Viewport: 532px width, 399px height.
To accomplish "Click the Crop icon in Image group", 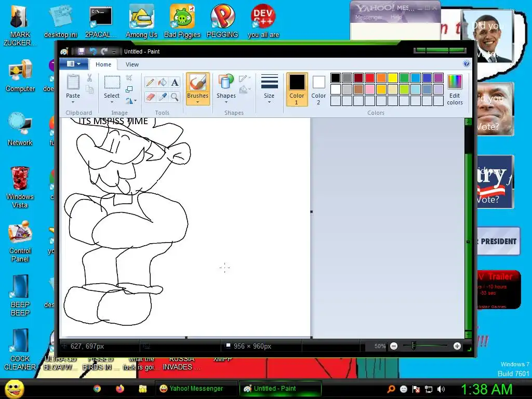I will coord(129,78).
